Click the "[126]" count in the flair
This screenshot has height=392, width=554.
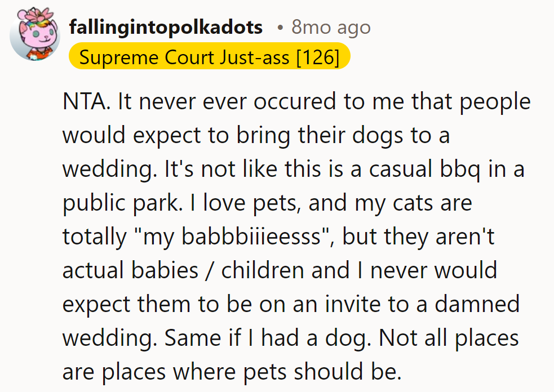click(x=317, y=57)
